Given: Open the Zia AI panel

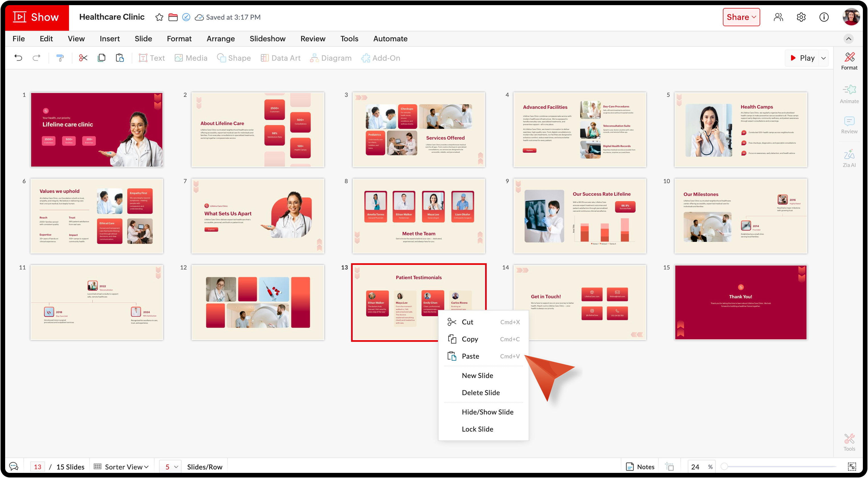Looking at the screenshot, I should click(849, 158).
